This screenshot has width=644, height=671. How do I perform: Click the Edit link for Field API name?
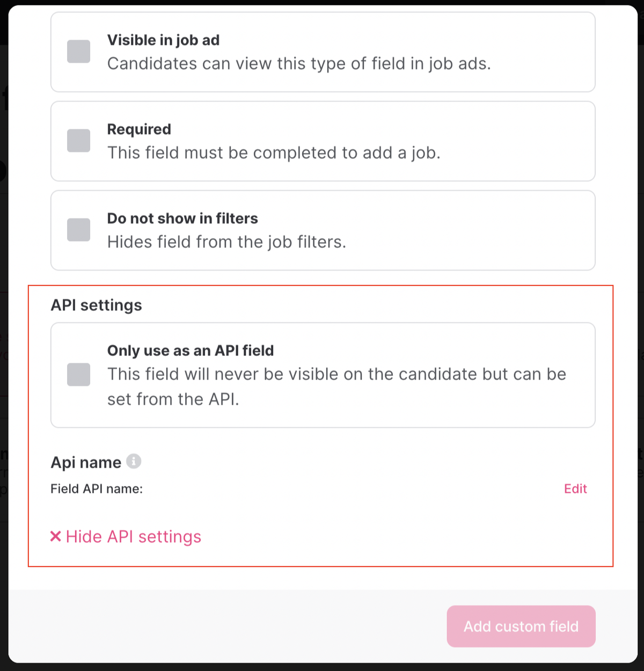pyautogui.click(x=575, y=488)
